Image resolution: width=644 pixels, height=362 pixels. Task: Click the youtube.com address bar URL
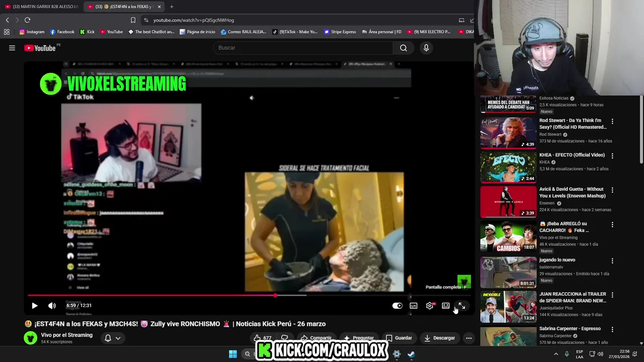[194, 20]
